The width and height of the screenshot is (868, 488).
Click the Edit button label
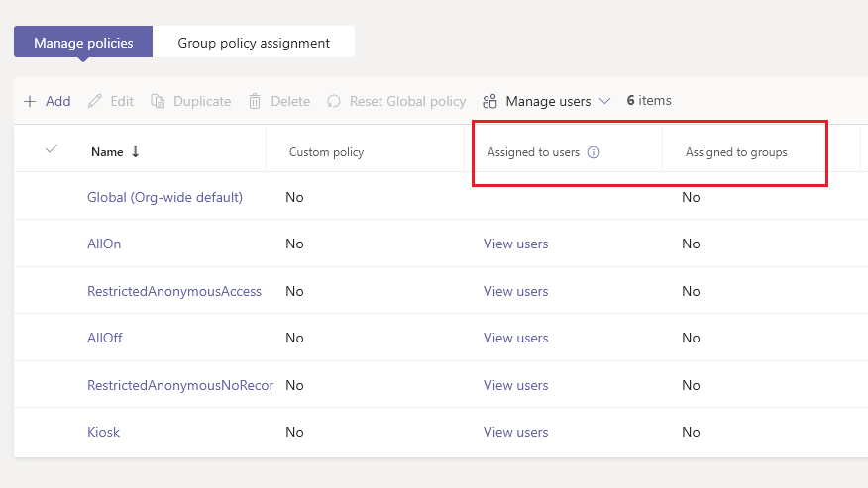[x=122, y=101]
